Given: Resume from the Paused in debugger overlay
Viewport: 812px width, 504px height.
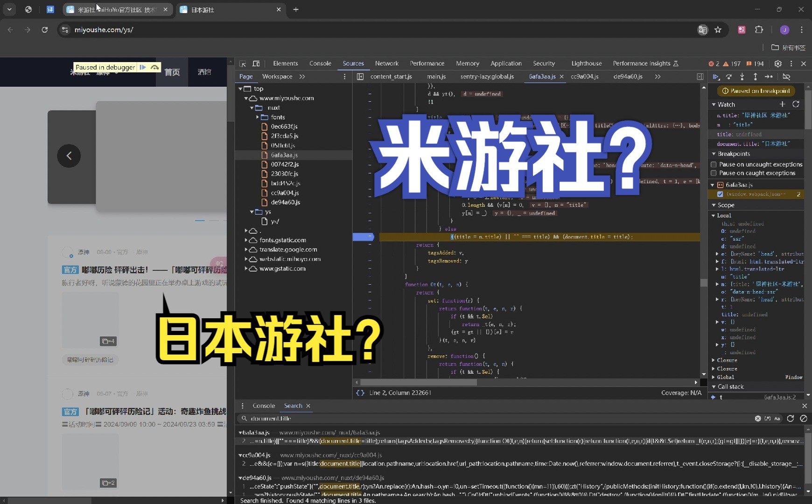Looking at the screenshot, I should point(143,67).
